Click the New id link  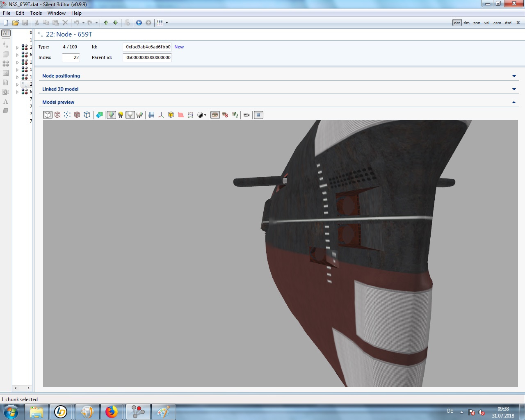pyautogui.click(x=179, y=47)
